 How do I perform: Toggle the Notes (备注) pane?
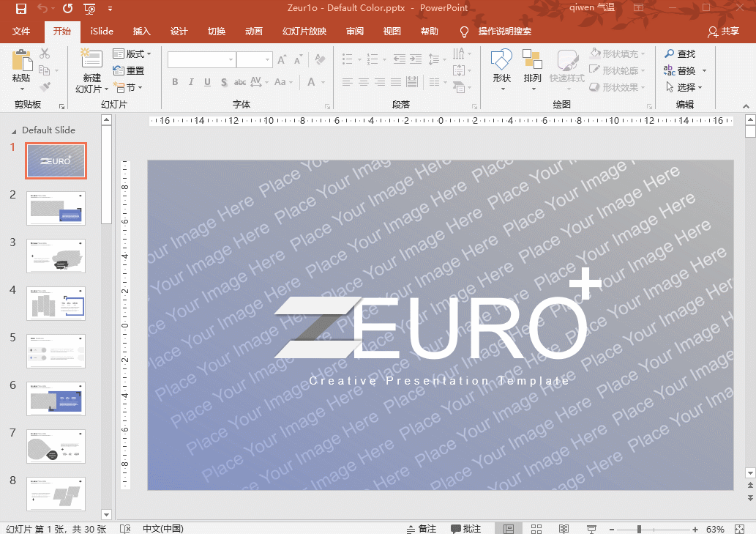[422, 528]
